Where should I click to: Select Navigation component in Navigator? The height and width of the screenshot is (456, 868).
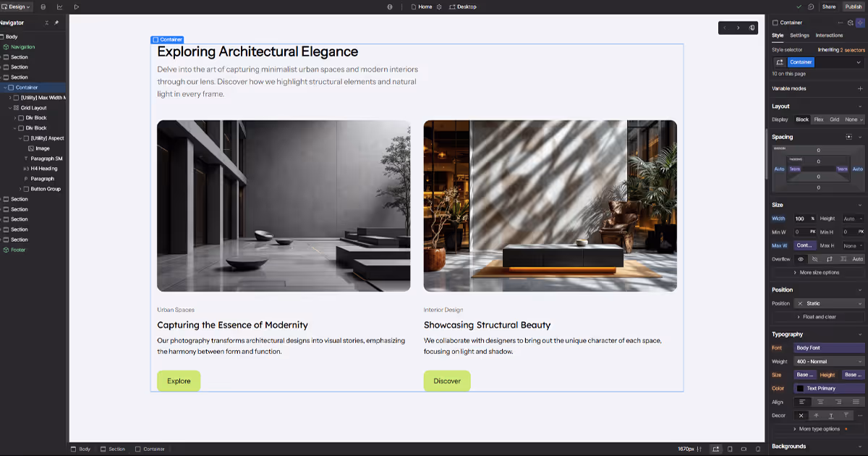(22, 46)
